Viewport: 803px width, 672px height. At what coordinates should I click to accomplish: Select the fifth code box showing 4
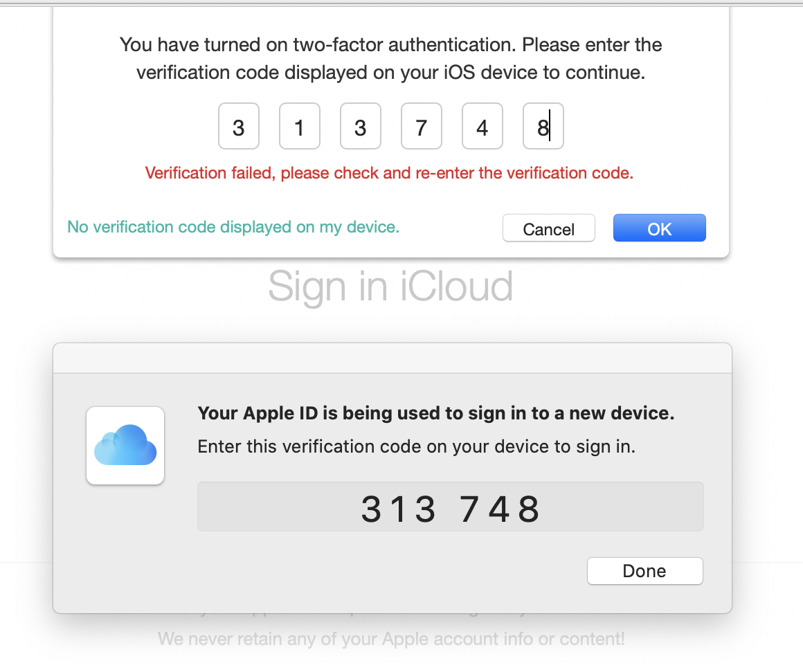click(482, 127)
